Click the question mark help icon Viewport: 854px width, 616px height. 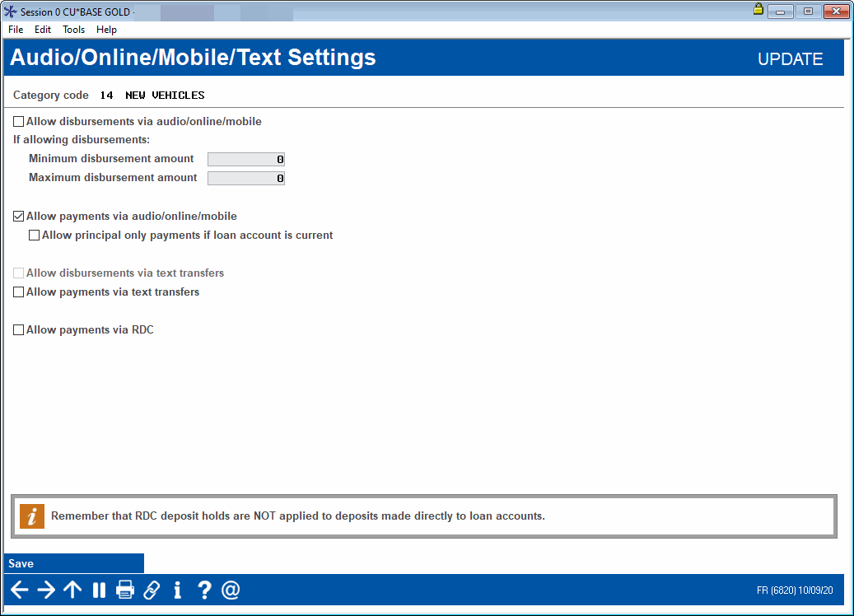click(204, 590)
